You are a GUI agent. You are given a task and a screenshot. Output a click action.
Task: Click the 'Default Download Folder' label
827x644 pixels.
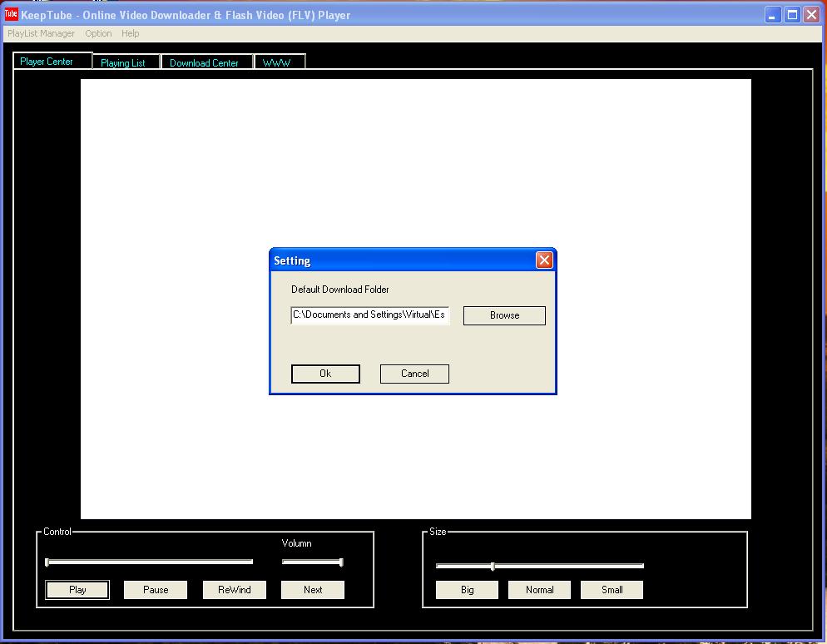tap(340, 290)
